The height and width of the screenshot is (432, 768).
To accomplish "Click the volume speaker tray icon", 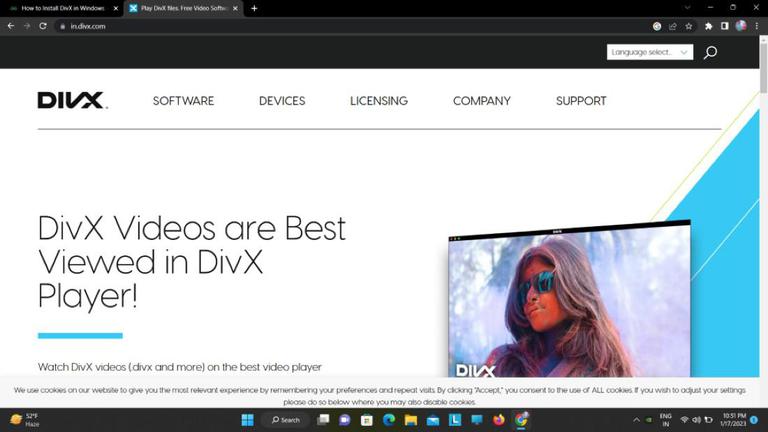I will coord(696,420).
